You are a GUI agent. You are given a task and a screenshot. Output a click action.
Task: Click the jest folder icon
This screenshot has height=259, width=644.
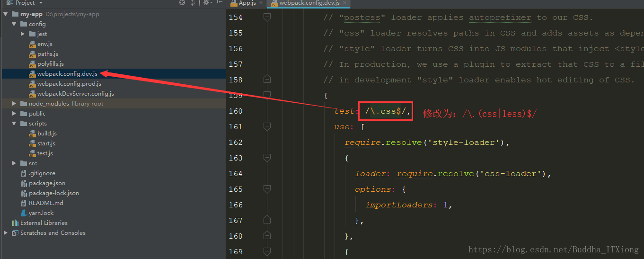[32, 34]
